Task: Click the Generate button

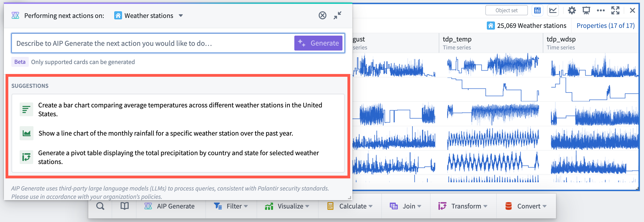Action: (318, 43)
